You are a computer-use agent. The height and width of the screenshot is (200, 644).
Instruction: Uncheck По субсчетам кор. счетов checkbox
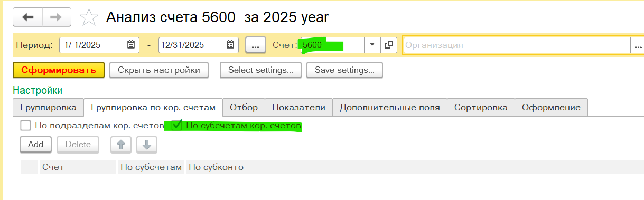[177, 126]
